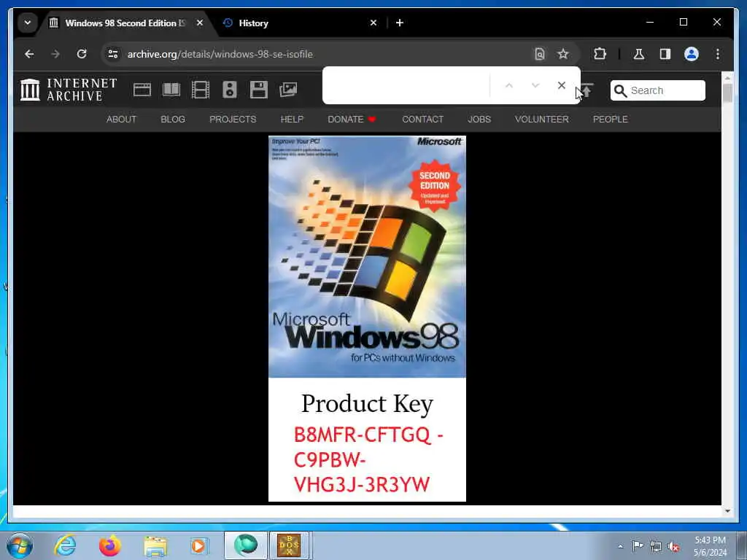The image size is (747, 560).
Task: Open the Chrome profile avatar
Action: 692,54
